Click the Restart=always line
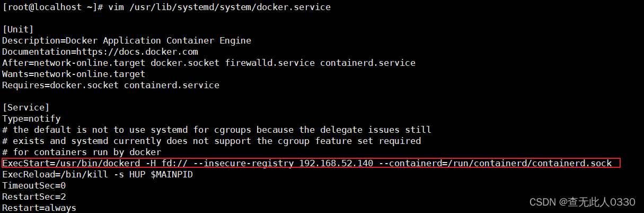Screen dimensions: 644x213 [39, 208]
